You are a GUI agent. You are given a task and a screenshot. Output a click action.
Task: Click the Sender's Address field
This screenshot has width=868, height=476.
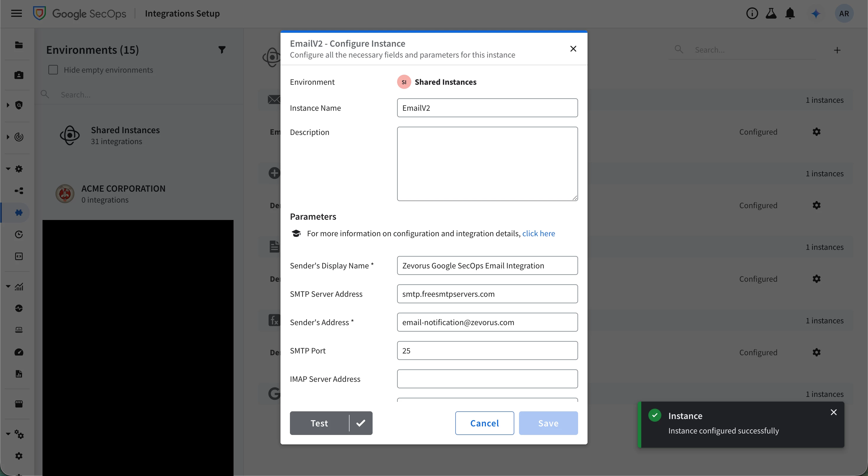(487, 322)
